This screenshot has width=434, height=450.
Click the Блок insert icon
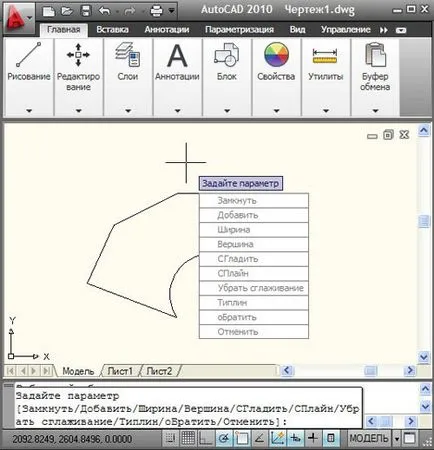click(x=227, y=54)
